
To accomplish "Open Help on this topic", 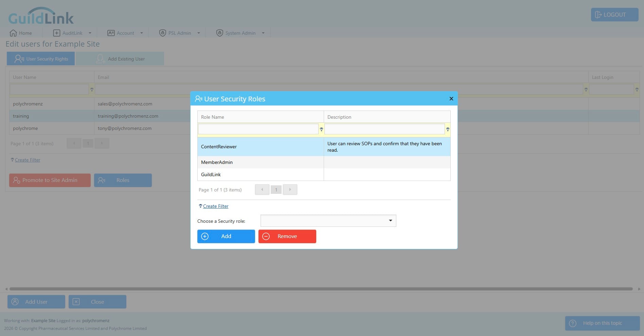I will pos(603,323).
